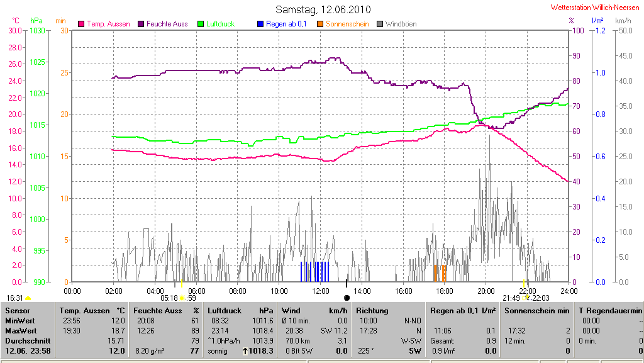
Task: Click the MaxWert row label
Action: [x=21, y=330]
